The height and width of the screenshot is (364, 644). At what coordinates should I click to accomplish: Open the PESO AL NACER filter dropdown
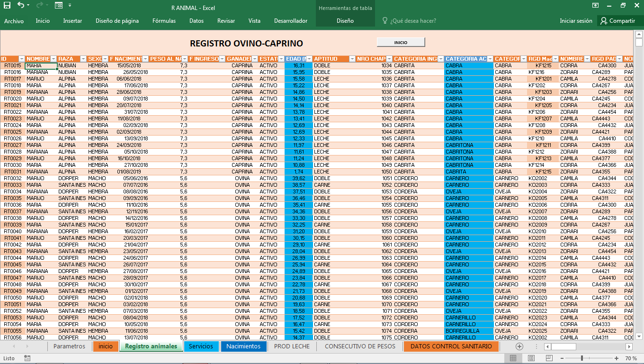[x=185, y=59]
